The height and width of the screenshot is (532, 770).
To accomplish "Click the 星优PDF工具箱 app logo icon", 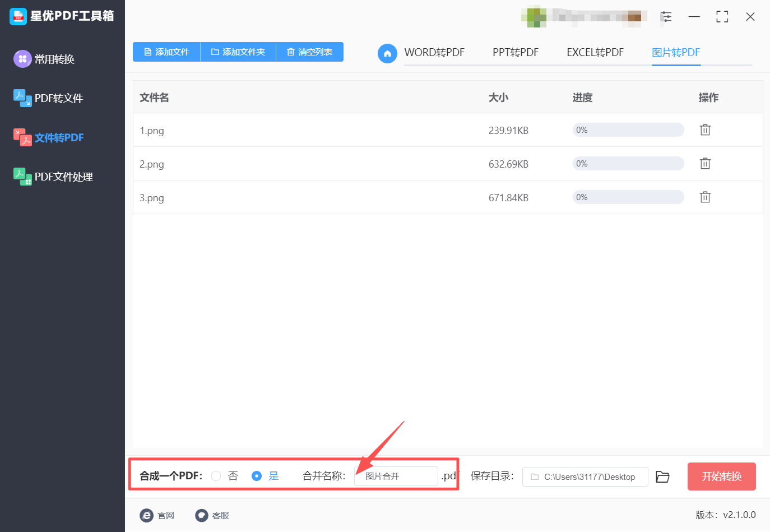I will [x=18, y=16].
